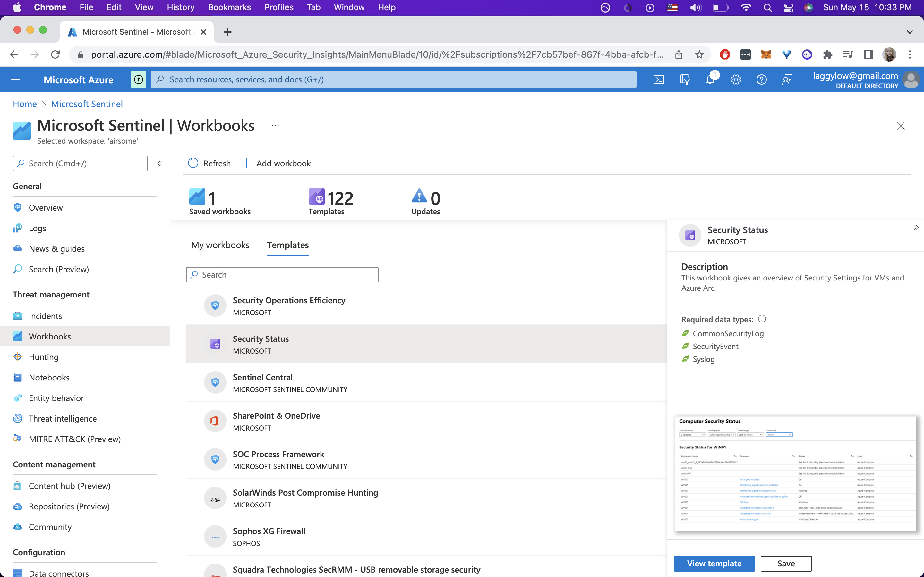Click the View template button
Image resolution: width=924 pixels, height=577 pixels.
[x=714, y=563]
